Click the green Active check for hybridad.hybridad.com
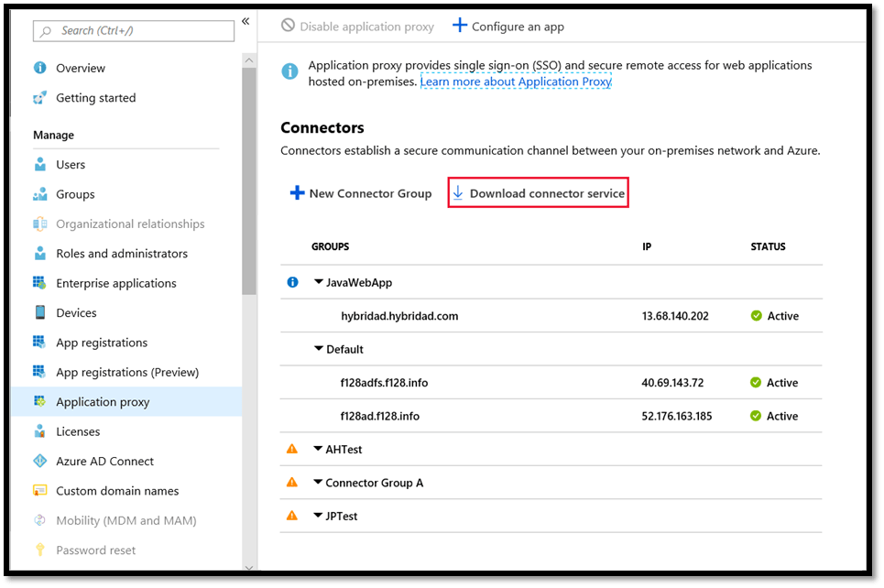 757,316
